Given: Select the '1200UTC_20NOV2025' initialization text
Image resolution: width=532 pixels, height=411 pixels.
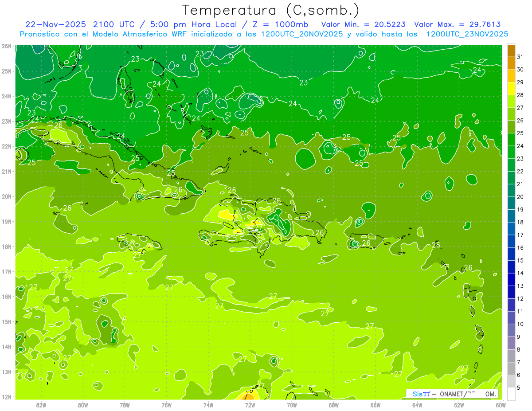Looking at the screenshot, I should (302, 34).
